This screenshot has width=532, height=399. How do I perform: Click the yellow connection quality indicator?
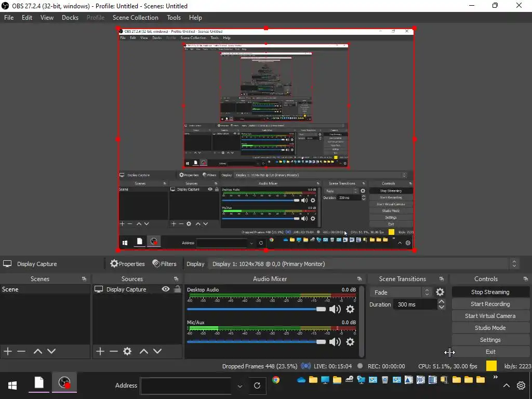pos(491,366)
